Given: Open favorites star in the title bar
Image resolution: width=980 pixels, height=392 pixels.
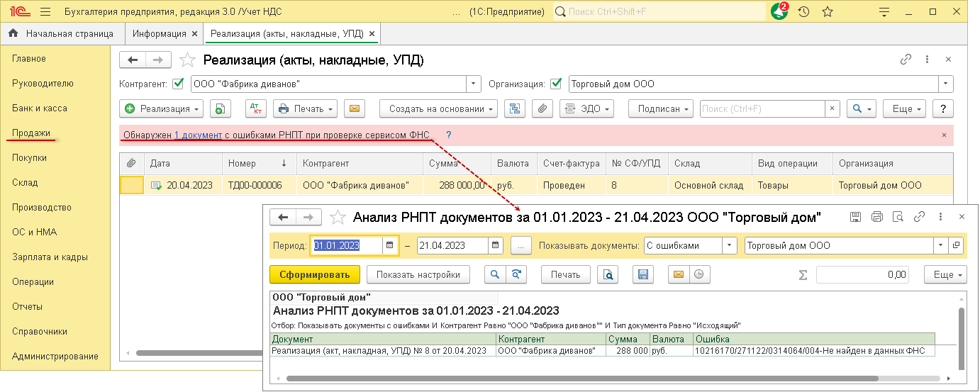Looking at the screenshot, I should pos(828,12).
